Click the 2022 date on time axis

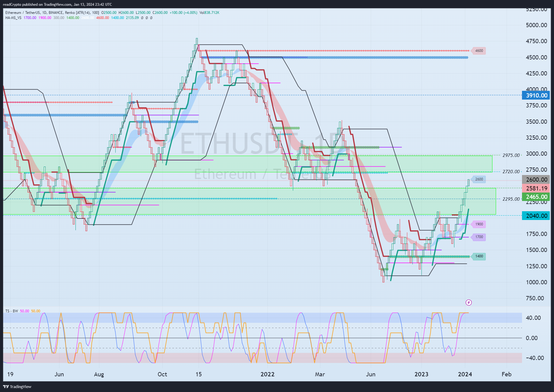[x=267, y=374]
